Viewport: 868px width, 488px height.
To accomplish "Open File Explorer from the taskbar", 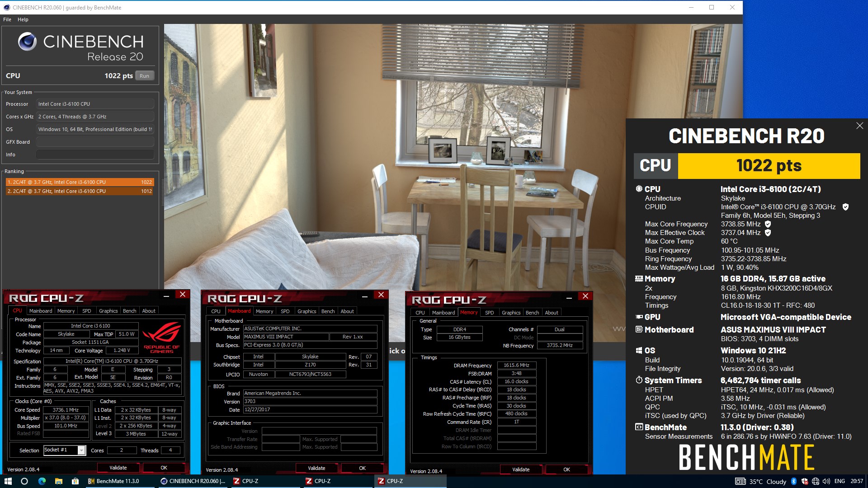I will tap(59, 481).
